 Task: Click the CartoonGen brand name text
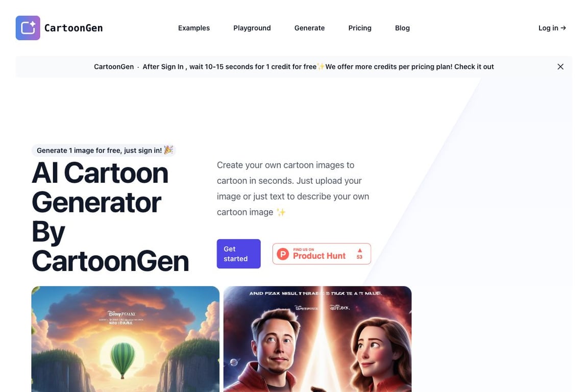(x=73, y=28)
